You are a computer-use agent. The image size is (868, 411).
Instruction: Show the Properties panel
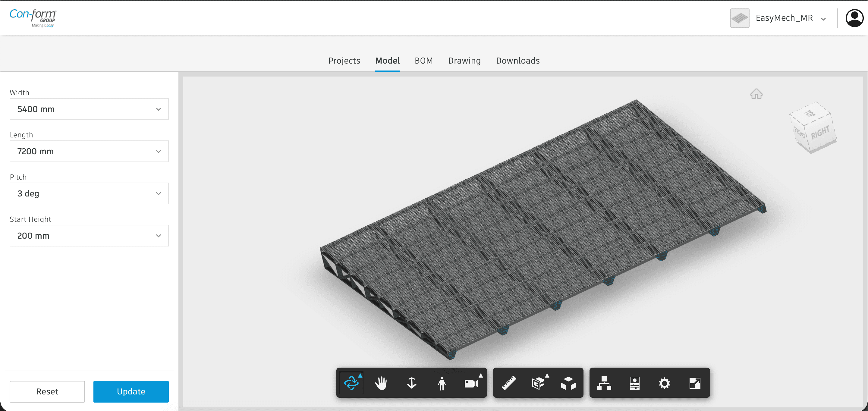tap(634, 383)
